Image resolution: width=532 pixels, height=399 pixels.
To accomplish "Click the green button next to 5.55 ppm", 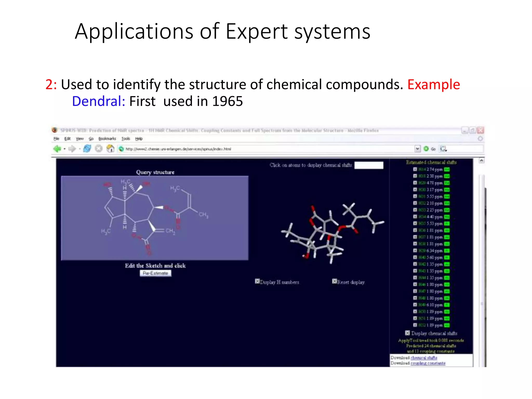I will tap(447, 196).
